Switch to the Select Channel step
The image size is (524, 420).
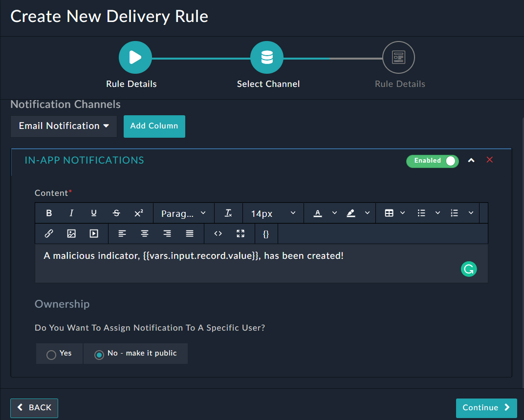point(267,57)
